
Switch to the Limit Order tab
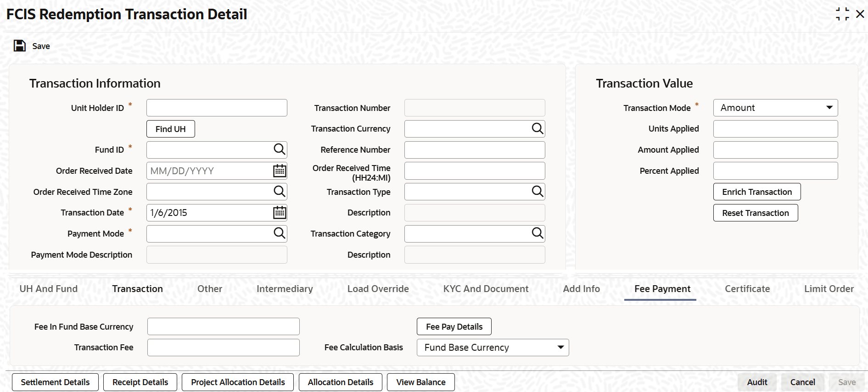(829, 289)
